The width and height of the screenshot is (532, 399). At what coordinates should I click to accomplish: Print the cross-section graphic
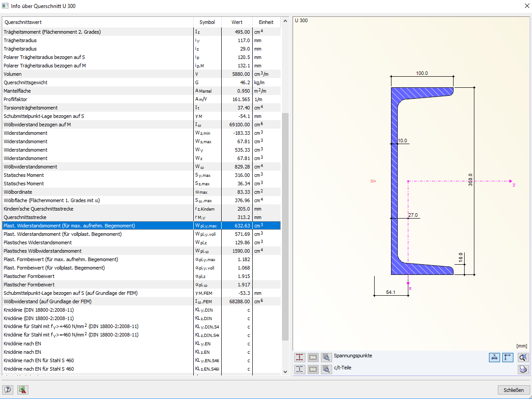[523, 369]
